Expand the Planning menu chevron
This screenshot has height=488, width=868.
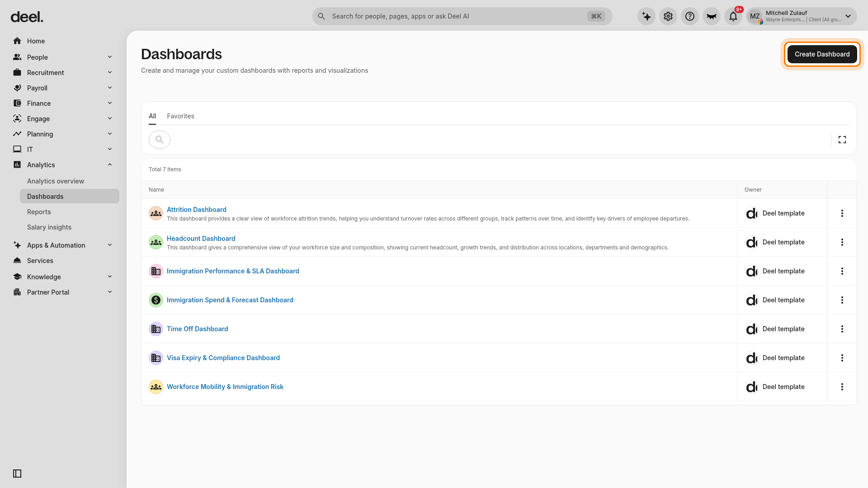coord(110,134)
